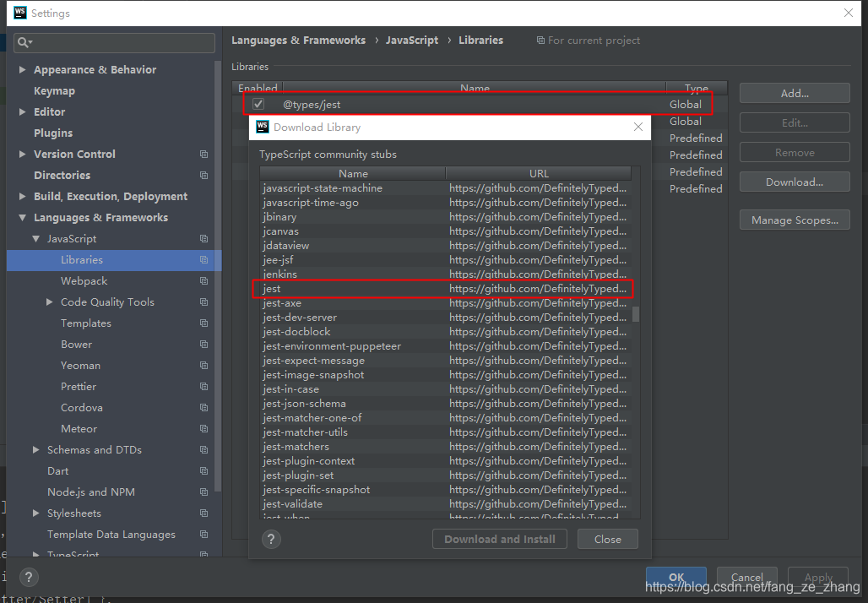
Task: Click the current-project icon beside Prettier
Action: coord(203,386)
